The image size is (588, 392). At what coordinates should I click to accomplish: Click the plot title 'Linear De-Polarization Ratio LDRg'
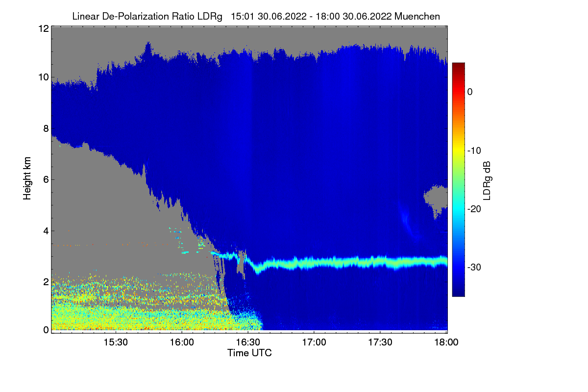[147, 16]
